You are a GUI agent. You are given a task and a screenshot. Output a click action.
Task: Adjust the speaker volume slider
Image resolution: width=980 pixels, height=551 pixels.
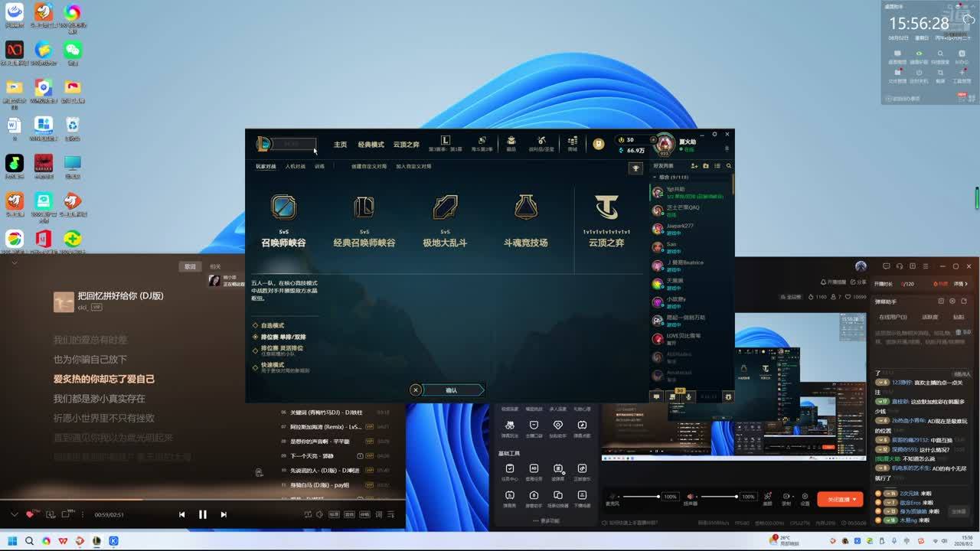tap(720, 497)
